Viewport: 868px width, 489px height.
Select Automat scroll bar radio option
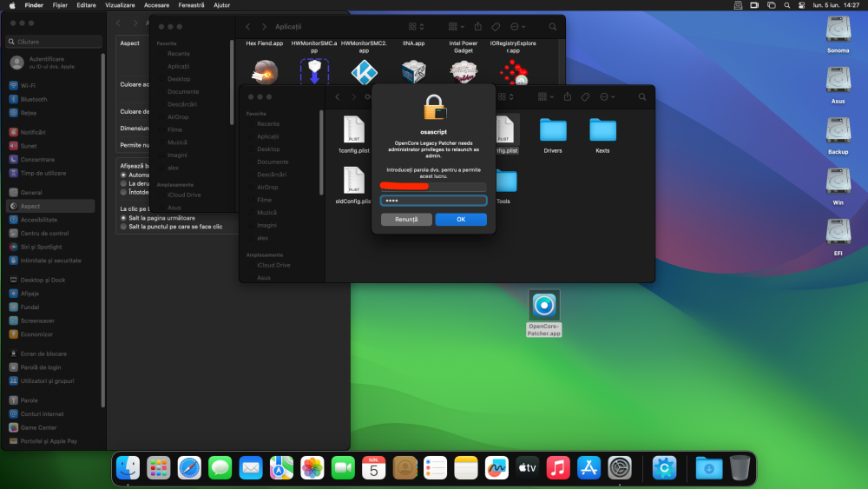(x=123, y=175)
